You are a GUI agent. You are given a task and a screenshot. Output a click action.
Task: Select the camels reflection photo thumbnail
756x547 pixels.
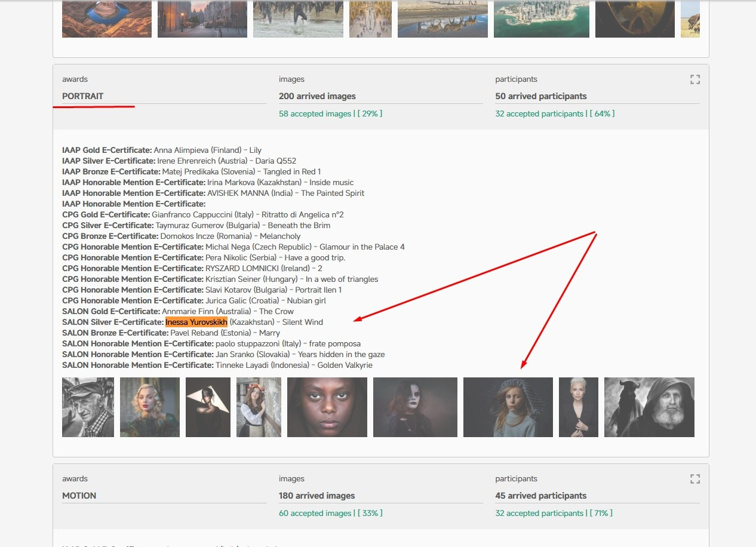coord(442,19)
